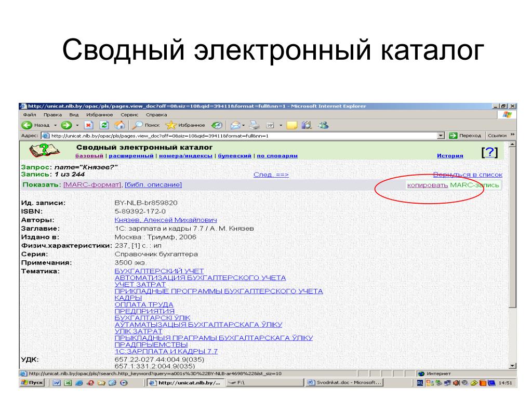Open the Файл menu
This screenshot has width=532, height=399.
coord(30,115)
